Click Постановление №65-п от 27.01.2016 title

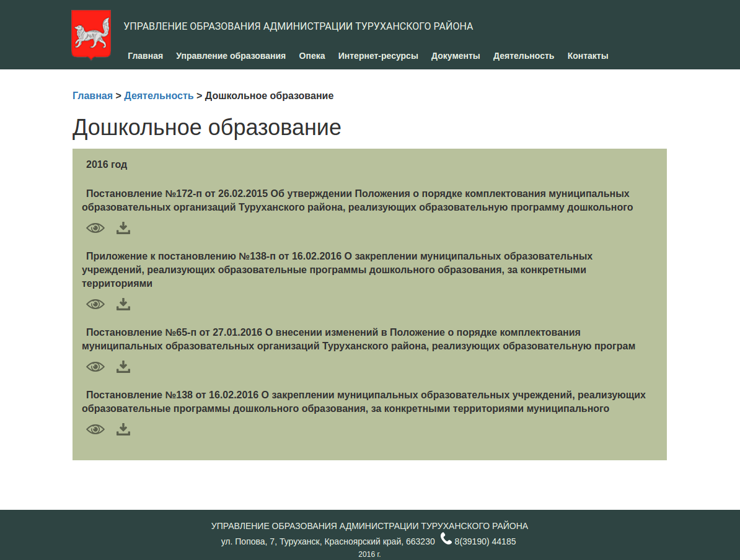click(358, 339)
